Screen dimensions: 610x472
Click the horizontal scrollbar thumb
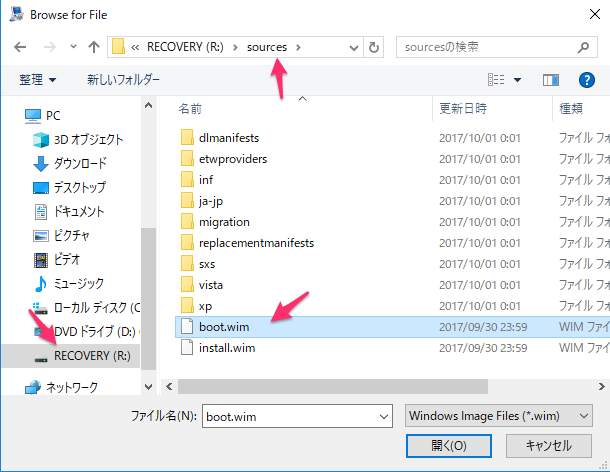[x=333, y=386]
